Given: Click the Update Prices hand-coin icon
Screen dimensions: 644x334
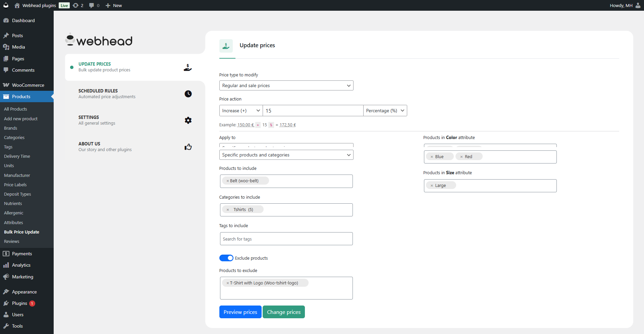Looking at the screenshot, I should click(x=188, y=67).
